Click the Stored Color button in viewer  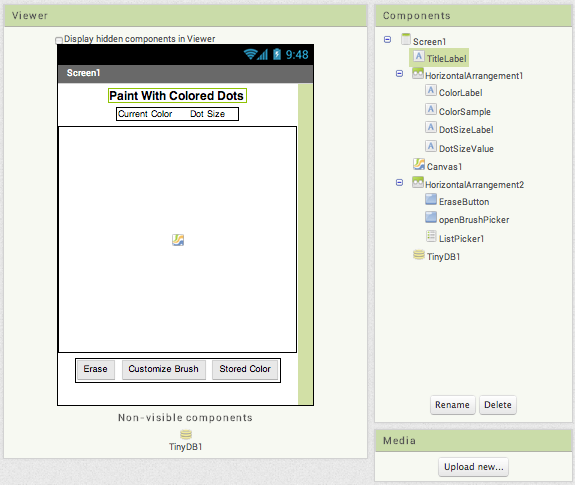pos(245,369)
